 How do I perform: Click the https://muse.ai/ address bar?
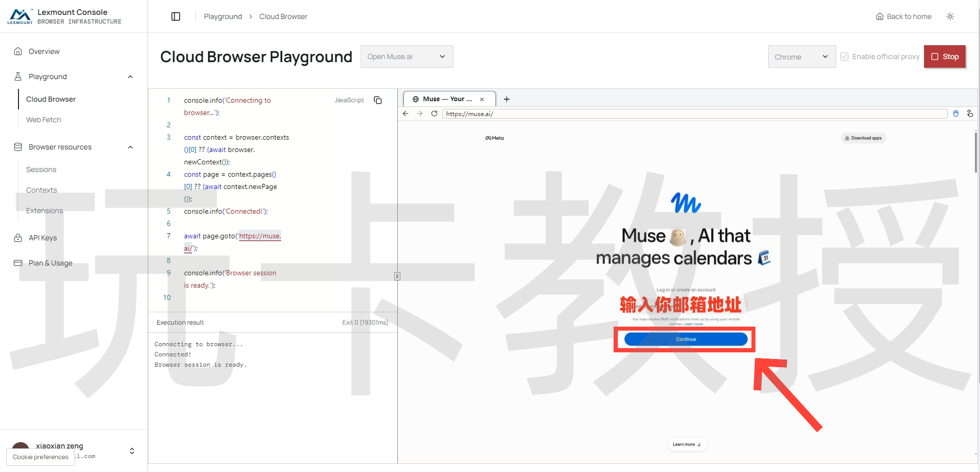tap(695, 114)
